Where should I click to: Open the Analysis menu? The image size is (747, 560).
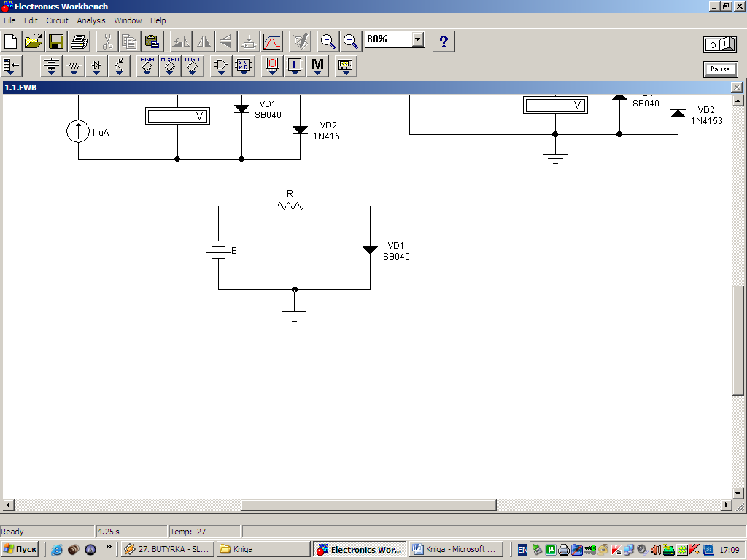91,20
